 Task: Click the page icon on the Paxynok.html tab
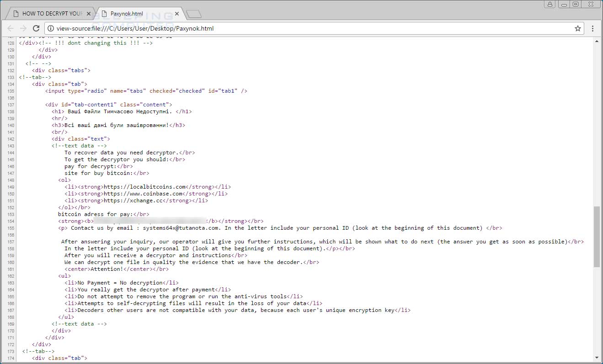[x=104, y=13]
